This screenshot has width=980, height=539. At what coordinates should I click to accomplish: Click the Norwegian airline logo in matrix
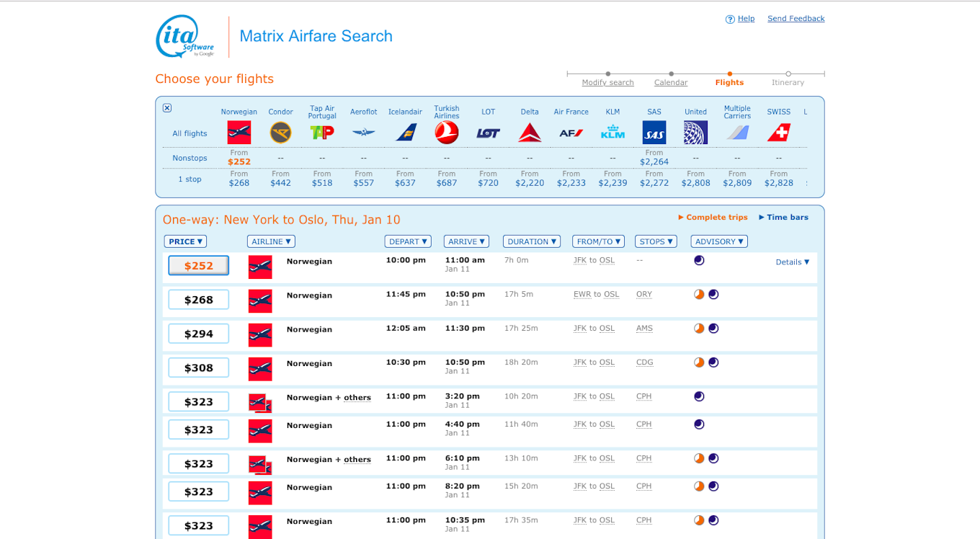coord(239,133)
